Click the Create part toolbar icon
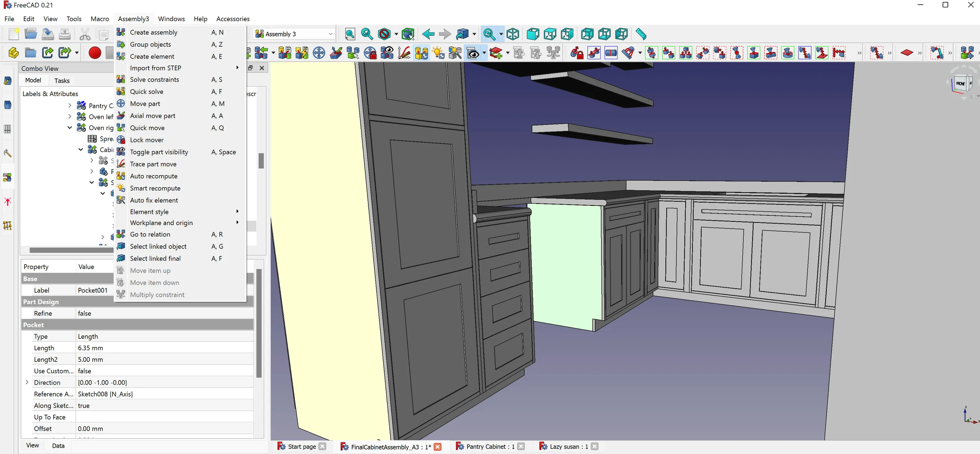Viewport: 980px width, 454px height. point(13,53)
